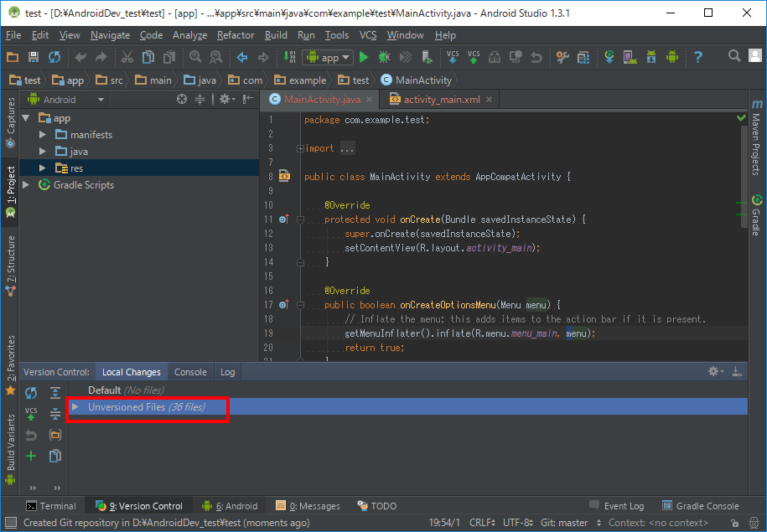
Task: Toggle the Captures side panel
Action: coord(10,122)
